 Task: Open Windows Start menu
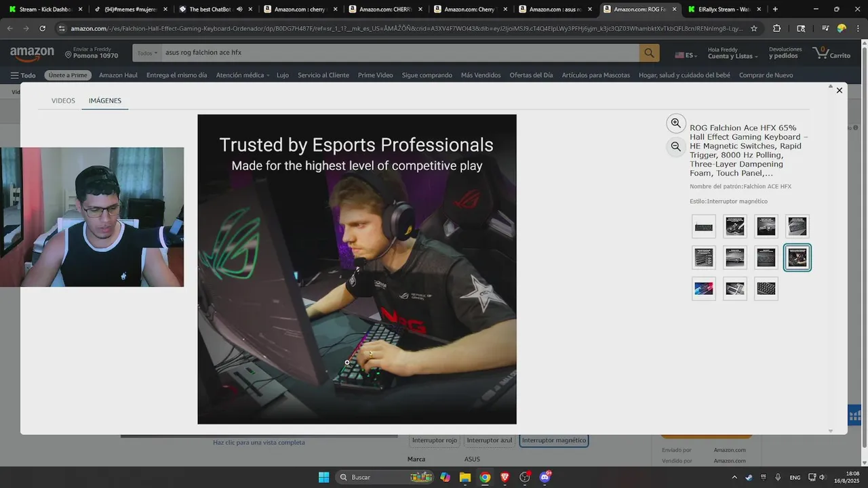click(323, 477)
